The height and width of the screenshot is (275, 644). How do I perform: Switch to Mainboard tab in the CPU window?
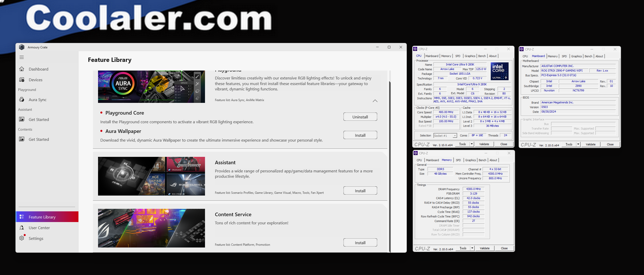432,56
